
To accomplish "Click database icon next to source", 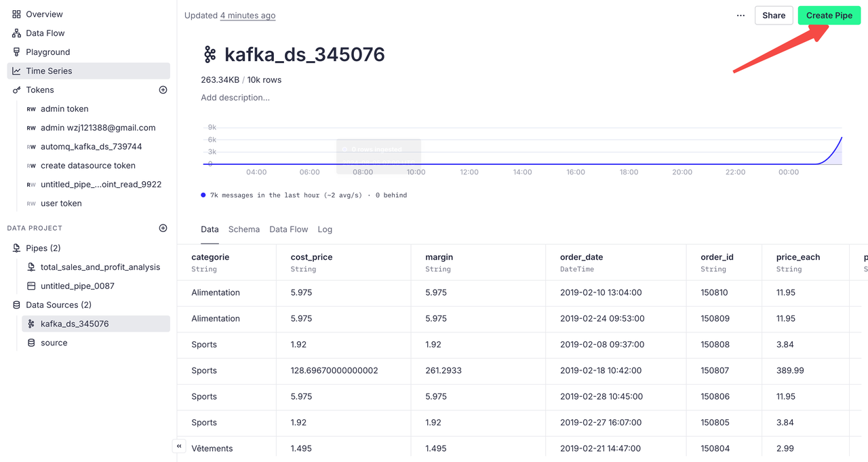I will (x=31, y=343).
